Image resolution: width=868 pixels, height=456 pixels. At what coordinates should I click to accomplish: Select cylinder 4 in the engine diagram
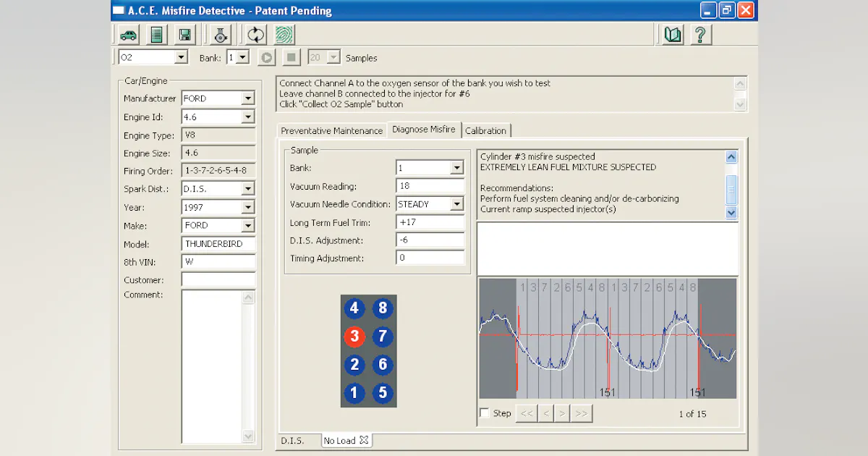[354, 309]
